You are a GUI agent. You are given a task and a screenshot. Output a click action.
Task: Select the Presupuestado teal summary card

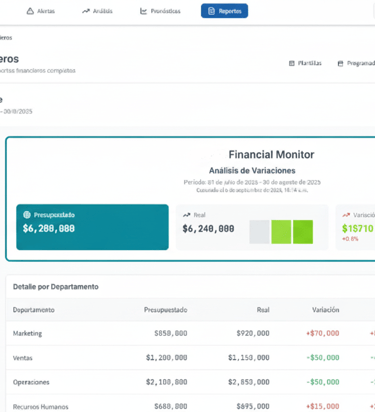tap(92, 227)
